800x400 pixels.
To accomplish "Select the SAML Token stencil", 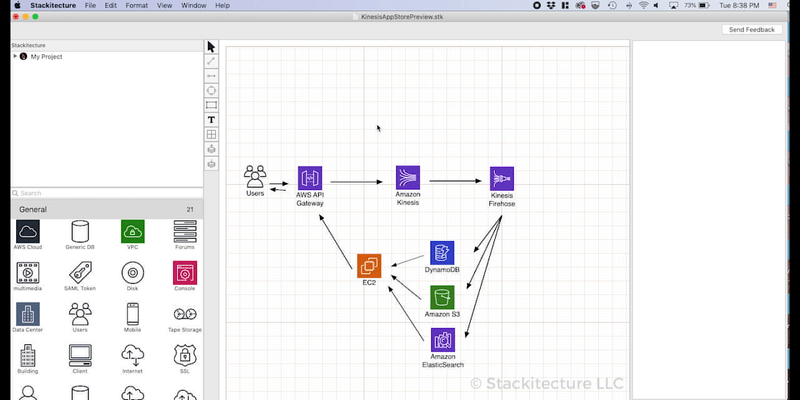I will pos(80,272).
